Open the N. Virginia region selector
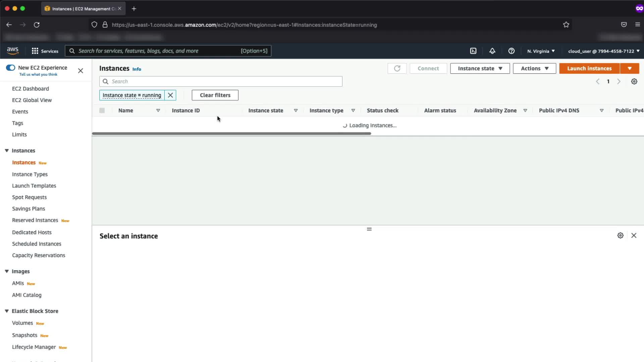Screen dimensions: 644x362 pyautogui.click(x=541, y=51)
